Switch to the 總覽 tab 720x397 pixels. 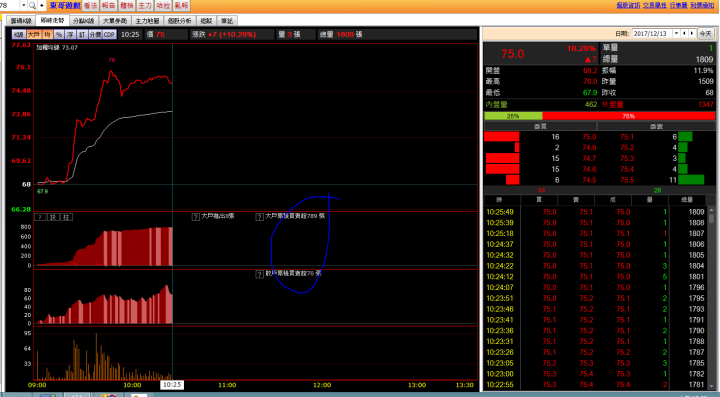click(x=207, y=21)
